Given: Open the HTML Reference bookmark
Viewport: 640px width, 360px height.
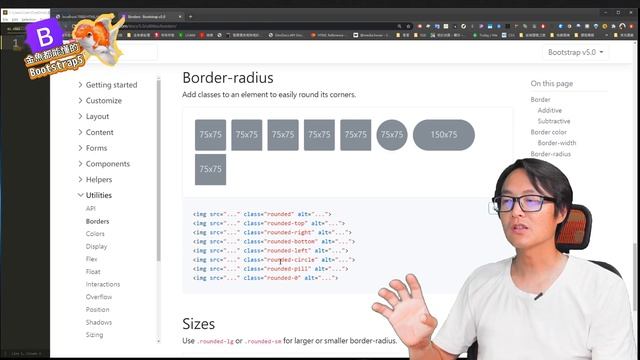Looking at the screenshot, I should [x=327, y=36].
